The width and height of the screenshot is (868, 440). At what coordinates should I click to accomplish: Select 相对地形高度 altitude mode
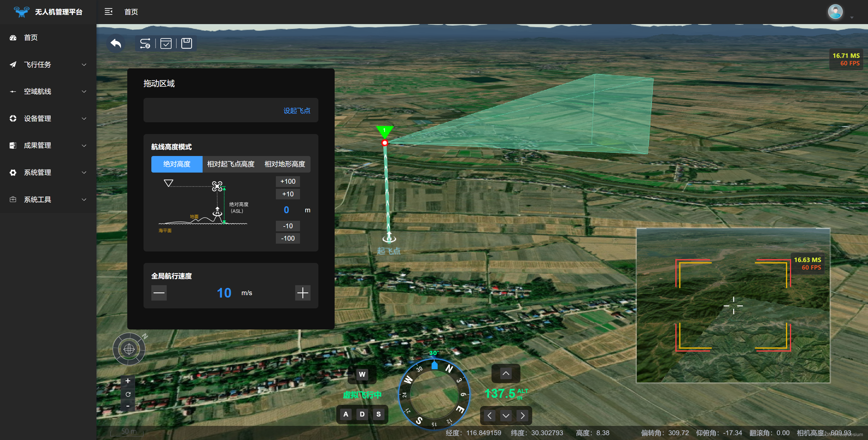pyautogui.click(x=285, y=164)
